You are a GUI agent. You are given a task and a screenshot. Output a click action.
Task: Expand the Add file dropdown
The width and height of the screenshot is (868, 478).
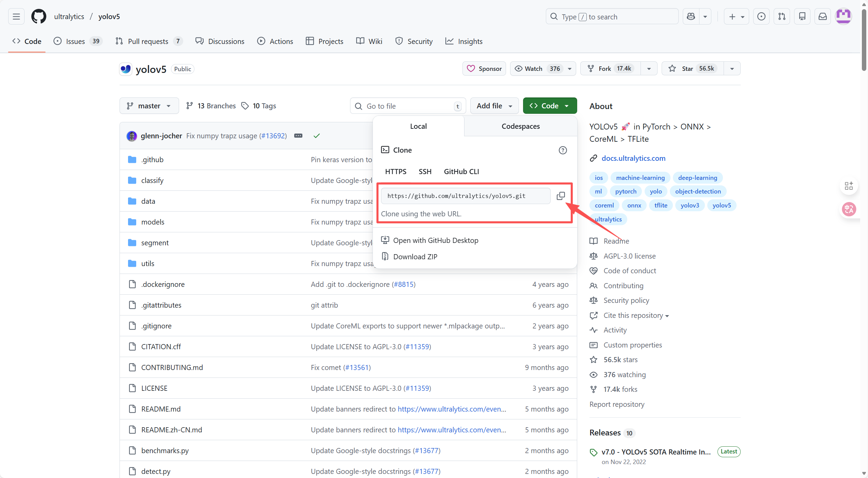[x=494, y=106]
